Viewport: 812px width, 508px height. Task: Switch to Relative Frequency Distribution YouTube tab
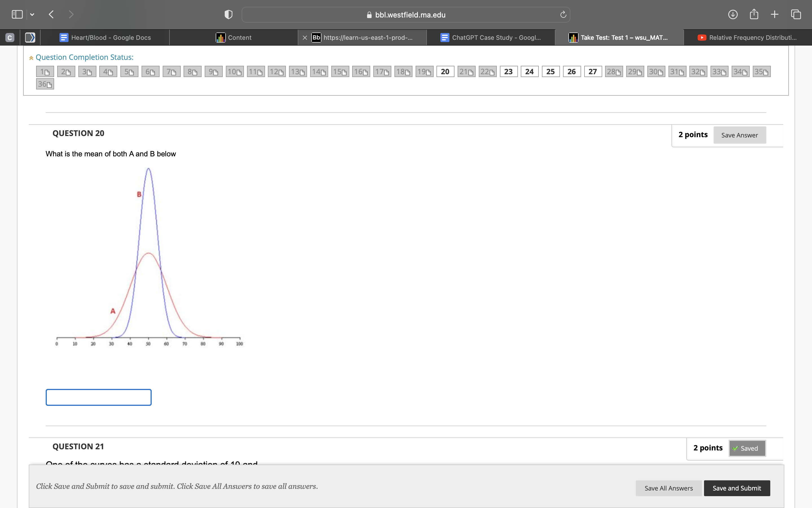click(748, 38)
